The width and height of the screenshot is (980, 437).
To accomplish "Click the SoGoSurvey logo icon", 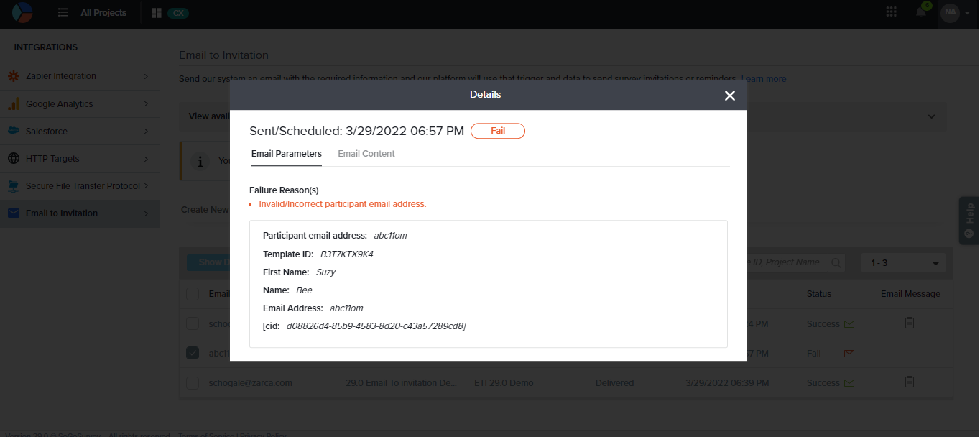I will 22,13.
